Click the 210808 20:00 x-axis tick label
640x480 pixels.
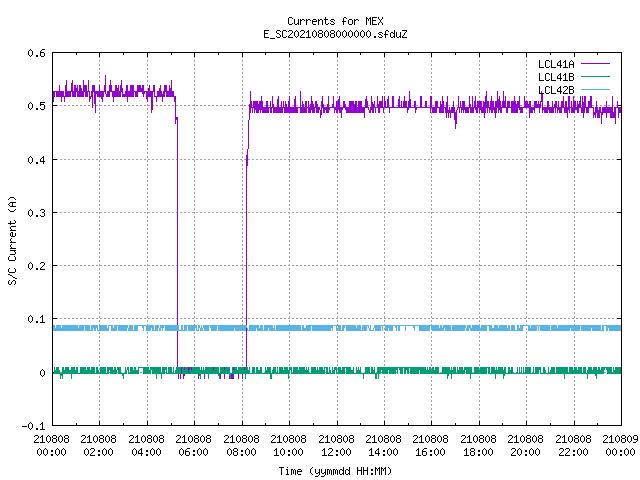pyautogui.click(x=525, y=446)
